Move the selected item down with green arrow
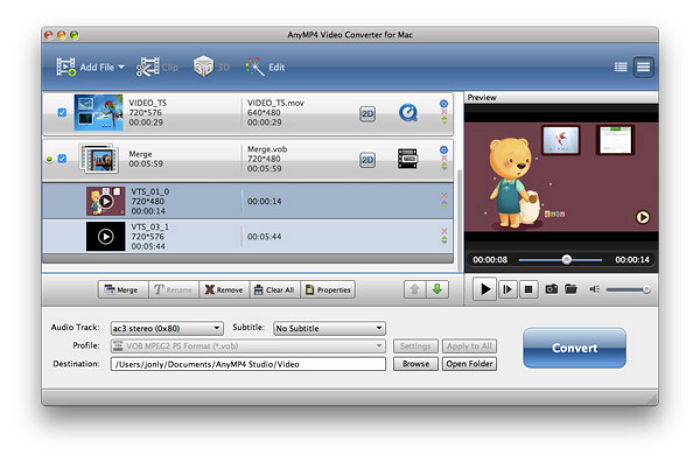700x462 pixels. (x=437, y=289)
